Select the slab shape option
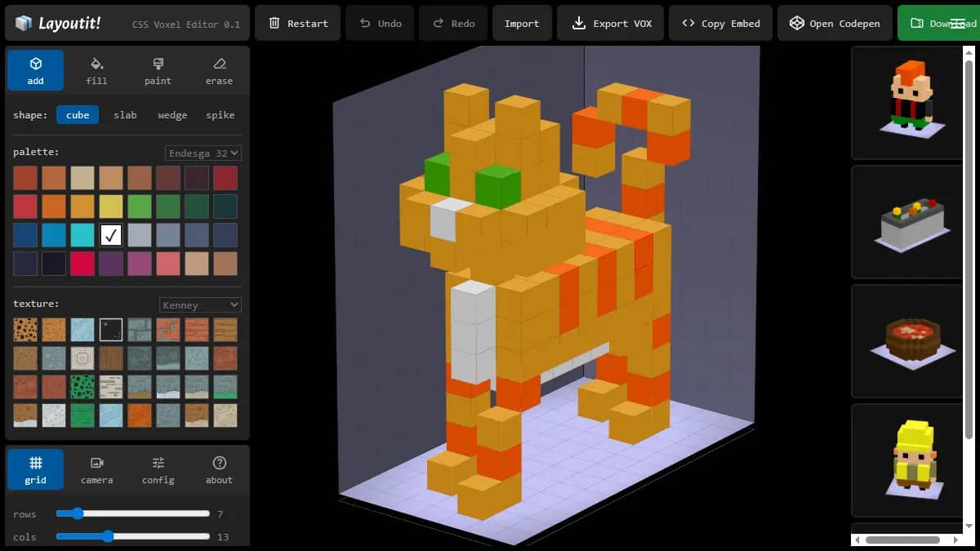 125,115
